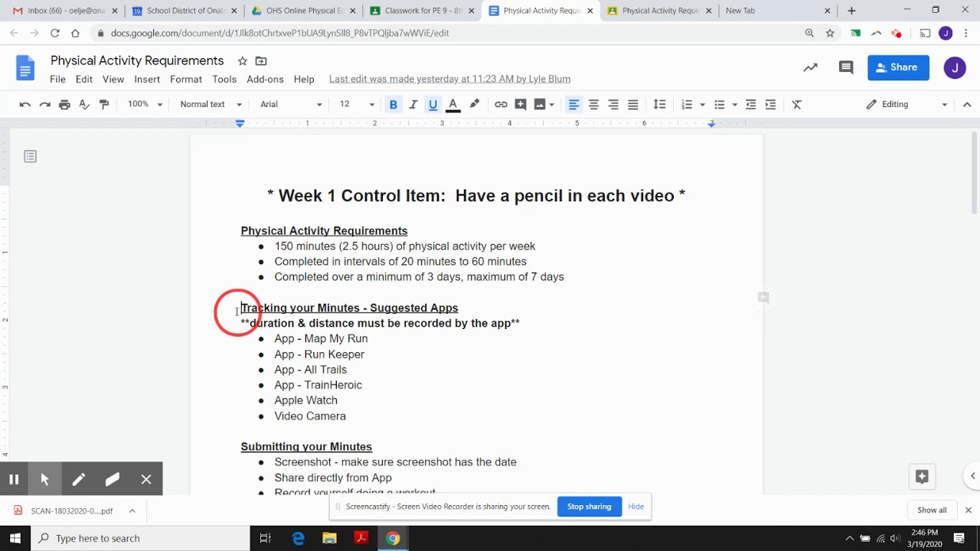Open the highlight color tool
Screen dimensions: 980x551
(474, 104)
